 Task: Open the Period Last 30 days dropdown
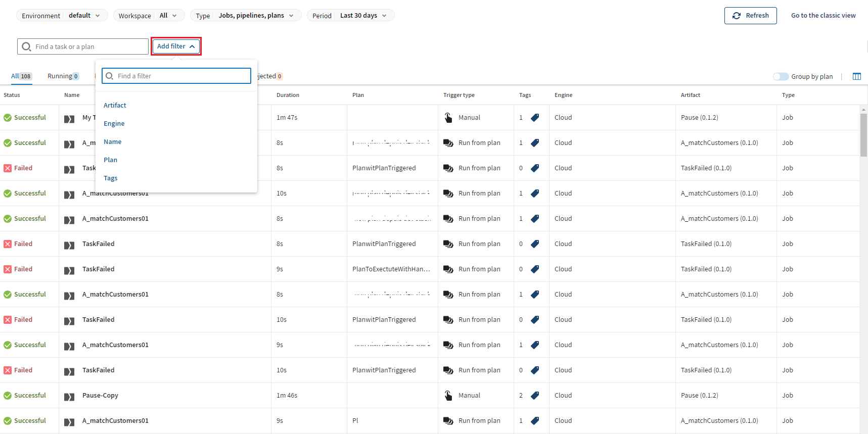350,16
